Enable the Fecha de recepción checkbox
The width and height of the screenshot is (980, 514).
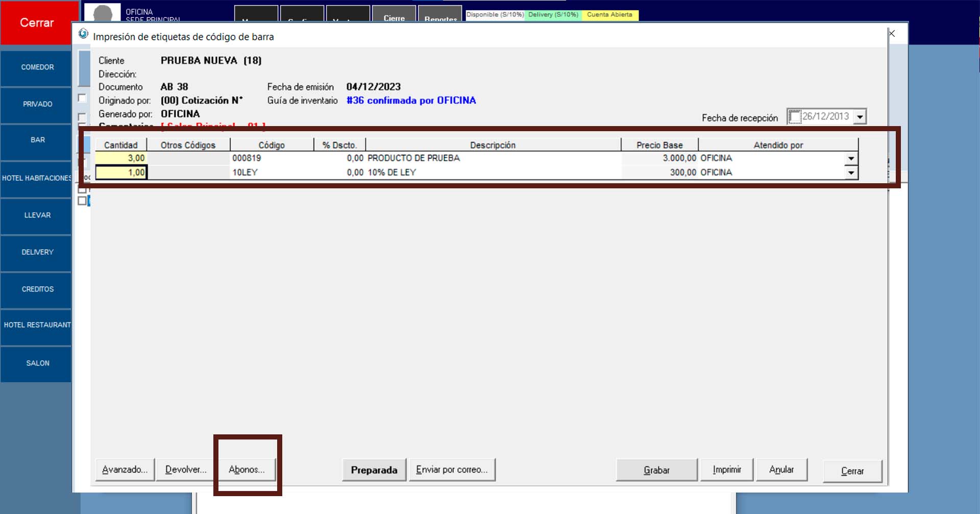[794, 117]
